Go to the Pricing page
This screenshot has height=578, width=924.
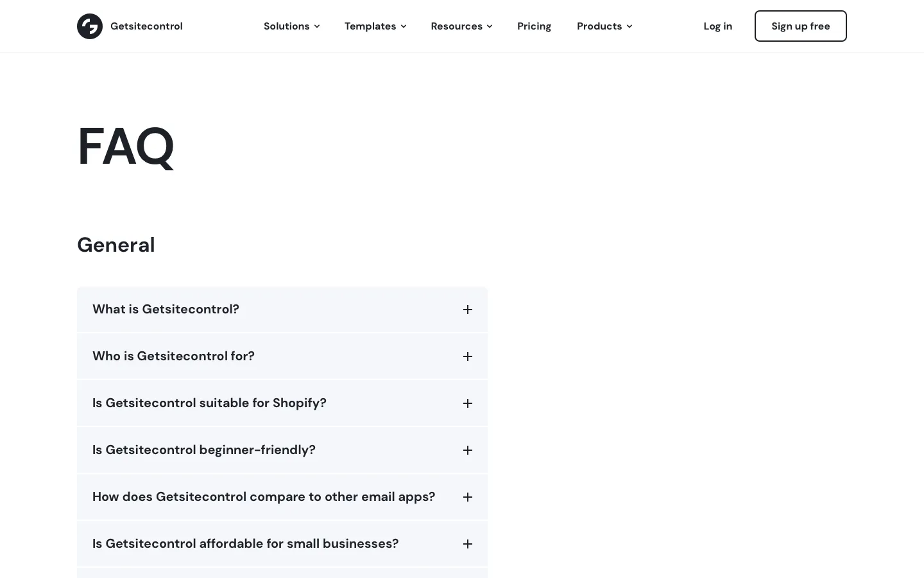(534, 26)
